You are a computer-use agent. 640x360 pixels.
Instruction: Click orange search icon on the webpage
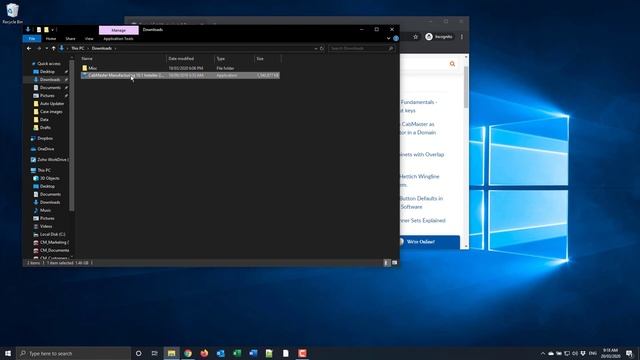(452, 64)
